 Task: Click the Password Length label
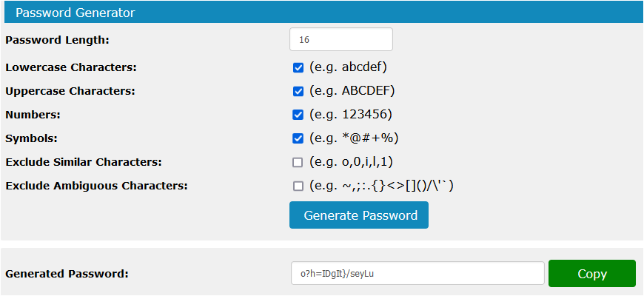(x=58, y=40)
